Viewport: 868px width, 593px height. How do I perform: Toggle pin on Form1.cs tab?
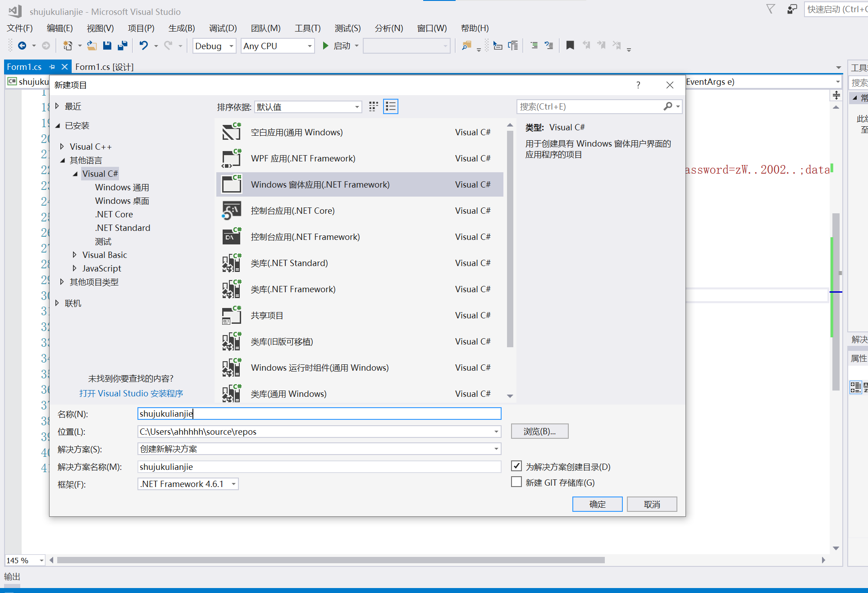(x=52, y=67)
